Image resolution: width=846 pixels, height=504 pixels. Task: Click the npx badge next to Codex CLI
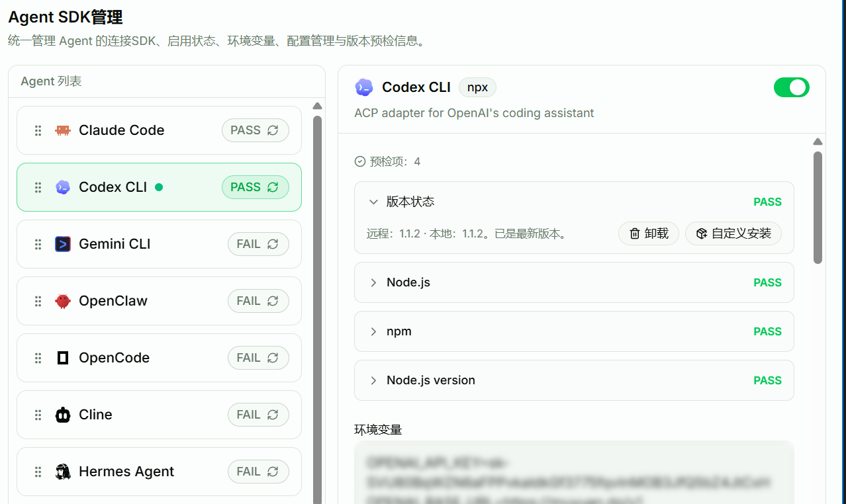[x=477, y=87]
